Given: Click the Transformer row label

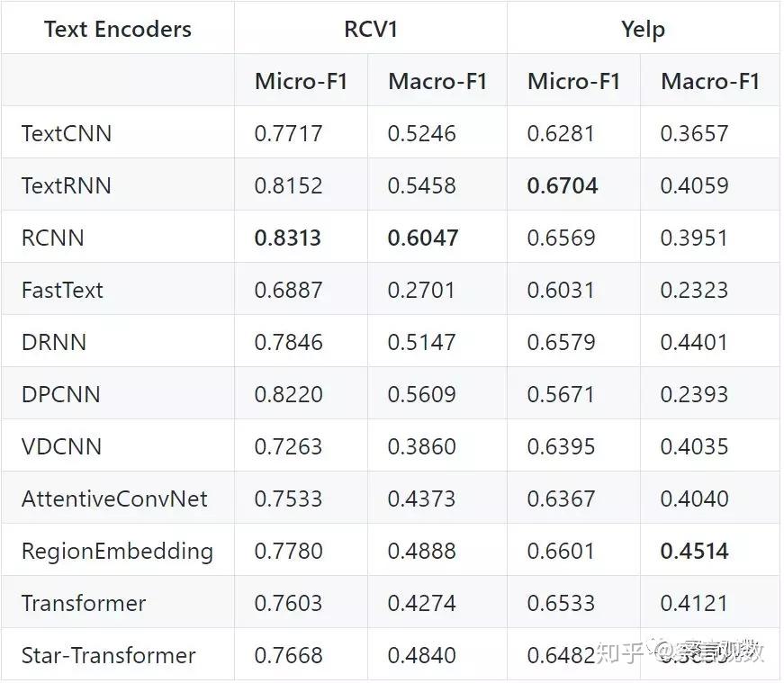Looking at the screenshot, I should pyautogui.click(x=84, y=604).
